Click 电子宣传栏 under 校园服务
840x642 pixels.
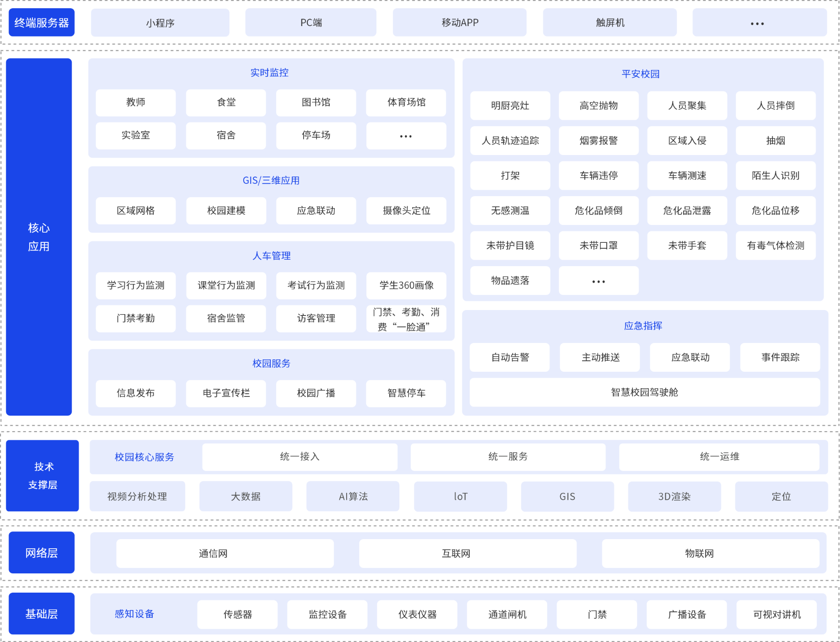(x=226, y=393)
